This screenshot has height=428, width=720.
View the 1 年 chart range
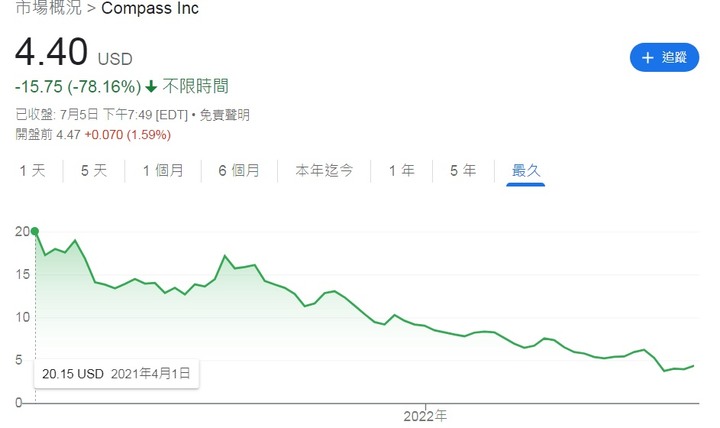click(401, 170)
